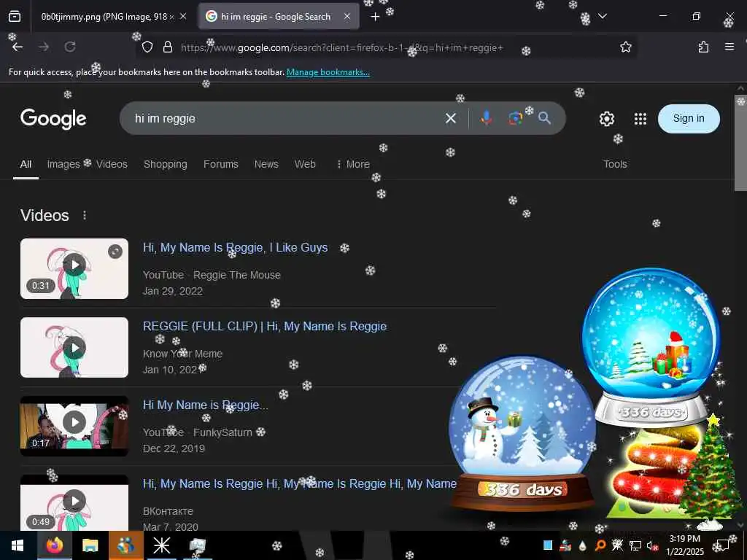The height and width of the screenshot is (560, 747).
Task: Open Firefox from the taskbar
Action: [54, 545]
